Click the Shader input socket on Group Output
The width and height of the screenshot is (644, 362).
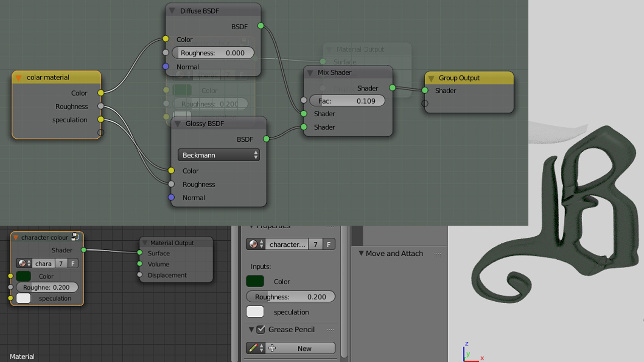coord(425,90)
